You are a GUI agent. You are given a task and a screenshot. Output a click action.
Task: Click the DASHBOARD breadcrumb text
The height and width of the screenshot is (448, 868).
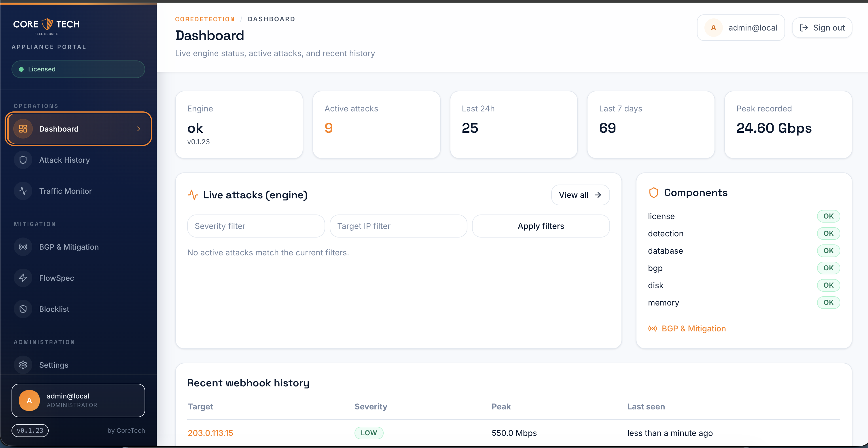click(271, 19)
